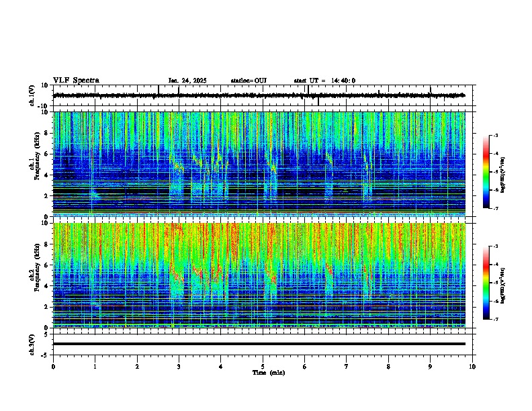532x411 pixels.
Task: Click the "2" kHz tick of ch.2 spectrogram
Action: 46,307
